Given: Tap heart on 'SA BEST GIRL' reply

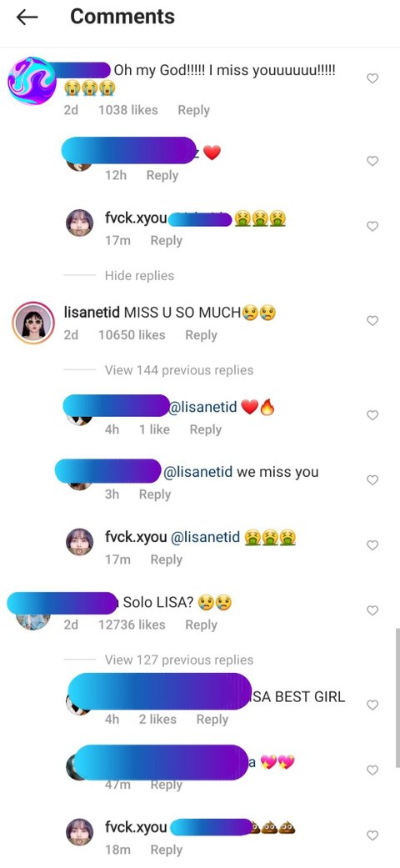Looking at the screenshot, I should click(x=372, y=705).
